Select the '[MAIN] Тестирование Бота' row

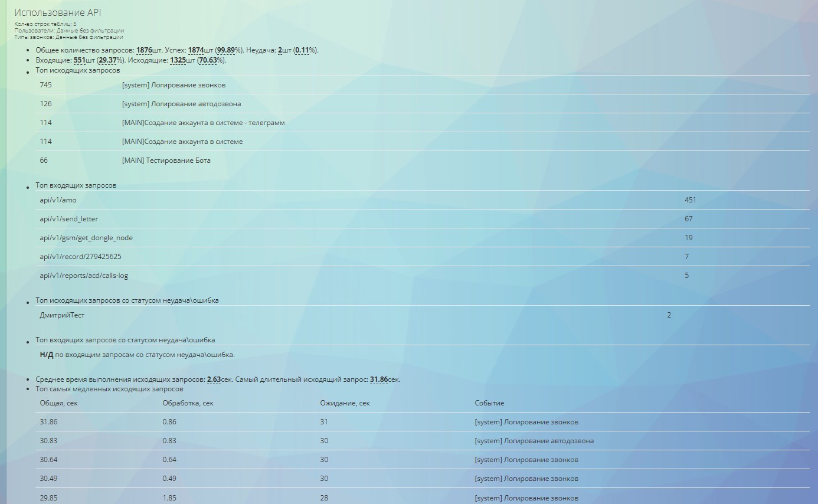click(x=166, y=161)
